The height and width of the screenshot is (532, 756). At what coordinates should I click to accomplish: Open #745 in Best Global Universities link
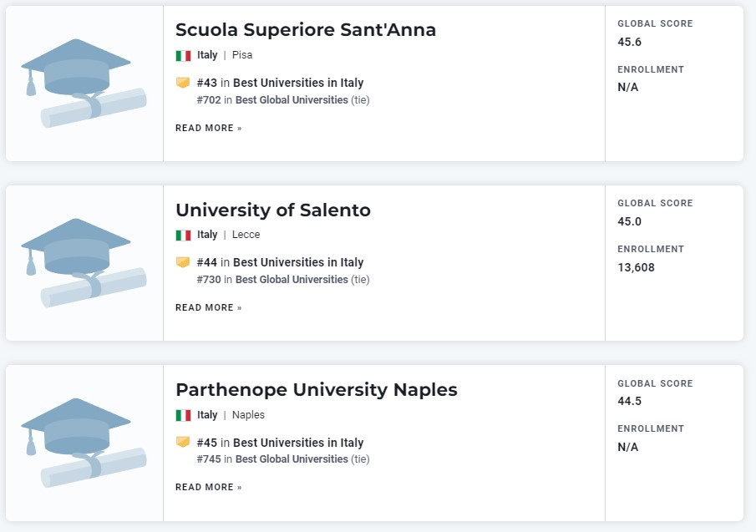272,459
